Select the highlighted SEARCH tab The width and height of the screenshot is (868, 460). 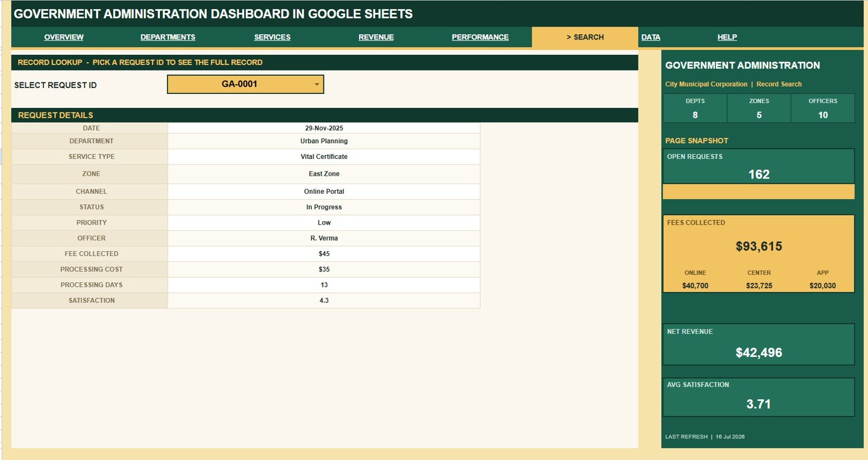(585, 37)
